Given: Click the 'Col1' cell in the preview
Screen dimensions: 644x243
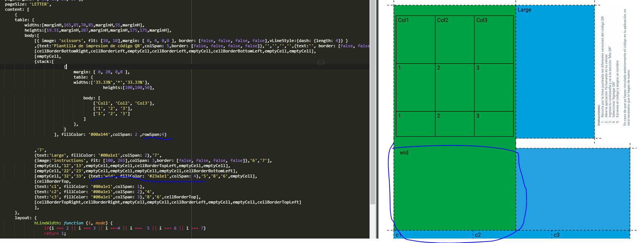Looking at the screenshot, I should point(416,39).
